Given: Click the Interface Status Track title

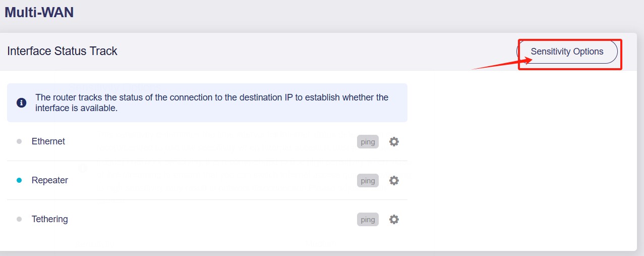Looking at the screenshot, I should [x=62, y=51].
